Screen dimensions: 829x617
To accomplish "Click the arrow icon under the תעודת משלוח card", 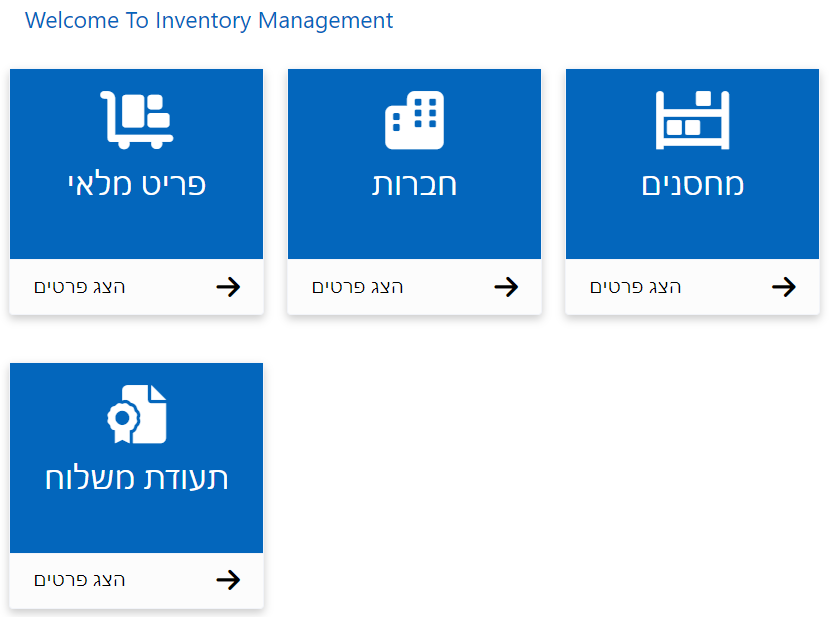I will point(229,580).
